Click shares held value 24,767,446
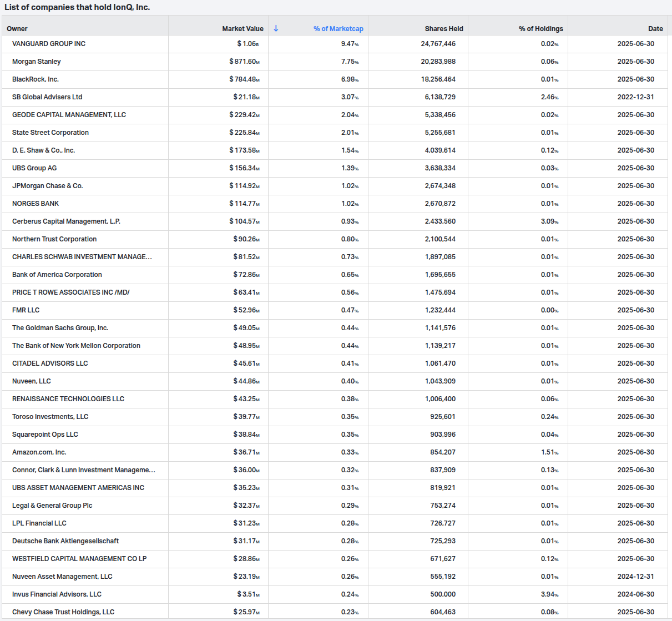The image size is (672, 621). [438, 44]
